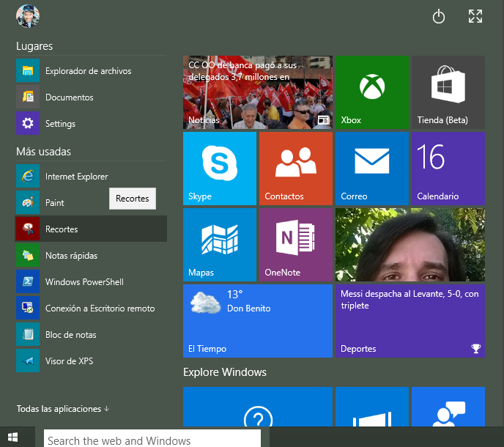This screenshot has width=504, height=447.
Task: Click the Windows PowerShell text label
Action: click(84, 282)
